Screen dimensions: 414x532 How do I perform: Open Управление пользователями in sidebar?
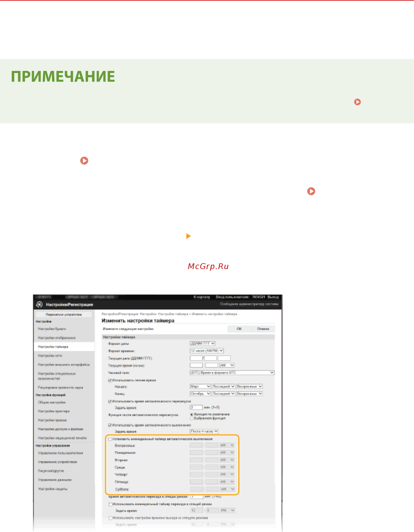tap(60, 453)
